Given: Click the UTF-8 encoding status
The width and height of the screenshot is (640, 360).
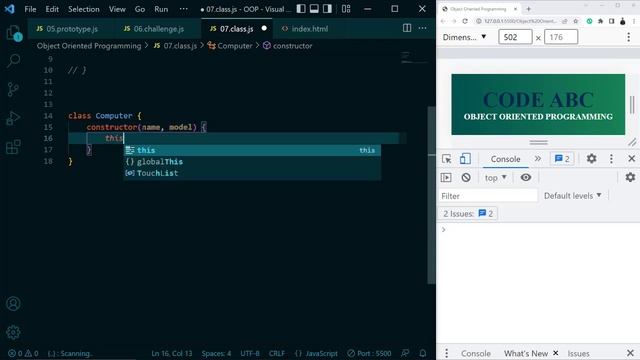Looking at the screenshot, I should tap(250, 353).
